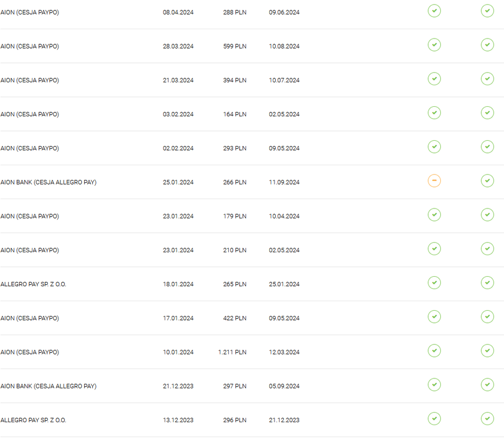Select "ALLEGRO PAY SP. Z O.O." dated 13.12.2023
This screenshot has height=438, width=504.
(33, 420)
